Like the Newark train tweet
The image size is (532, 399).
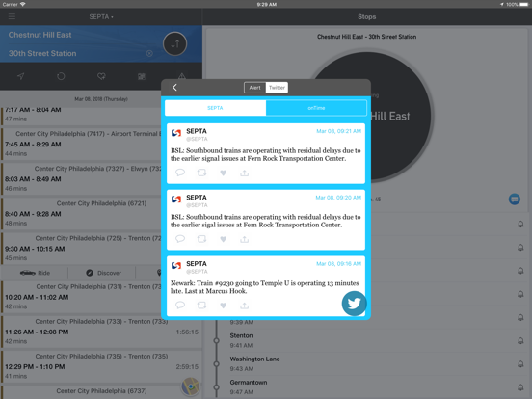[223, 306]
